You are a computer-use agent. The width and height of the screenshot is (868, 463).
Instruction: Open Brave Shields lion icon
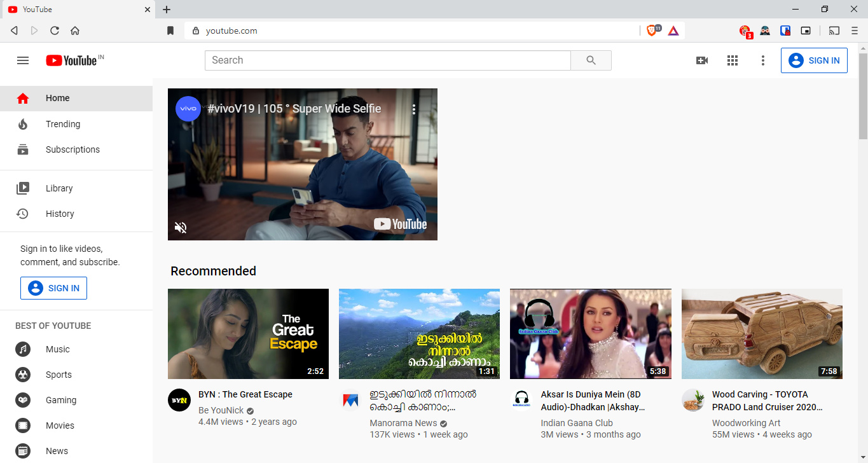click(652, 30)
